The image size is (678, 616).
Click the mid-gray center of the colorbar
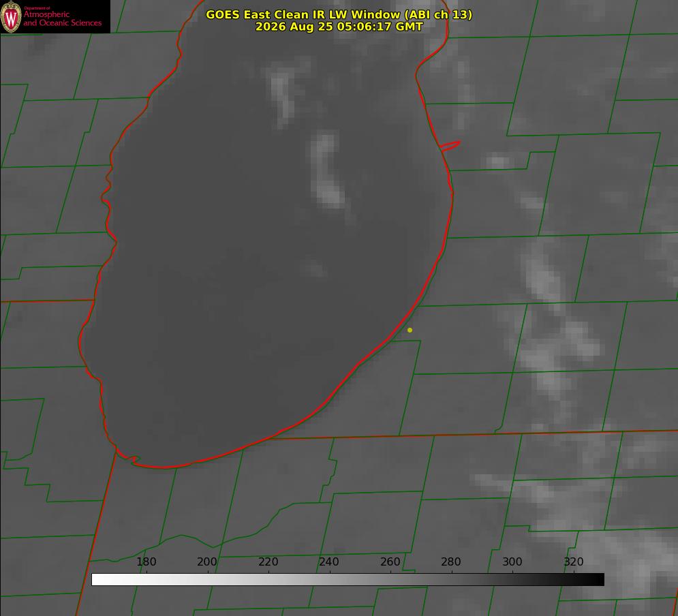[x=348, y=579]
